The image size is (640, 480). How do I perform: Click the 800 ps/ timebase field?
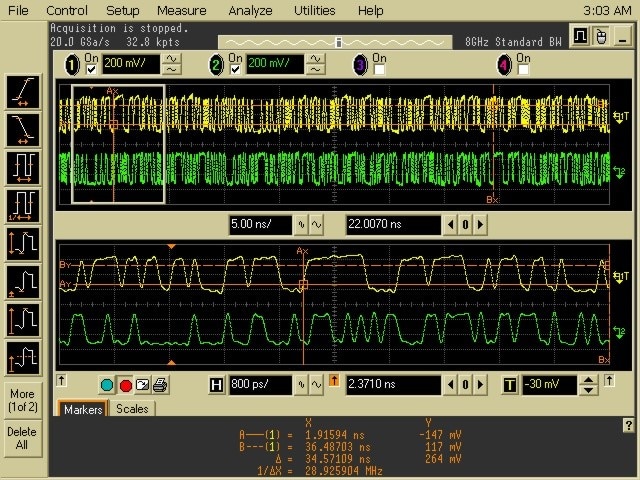coord(260,384)
